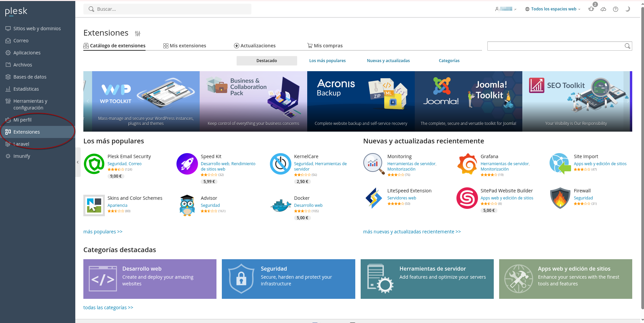Open the Desarrollo web category card
This screenshot has height=323, width=644.
coord(150,279)
